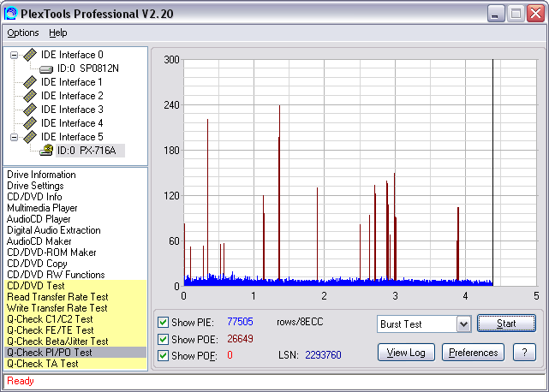
Task: Open Drive Information
Action: pyautogui.click(x=41, y=175)
